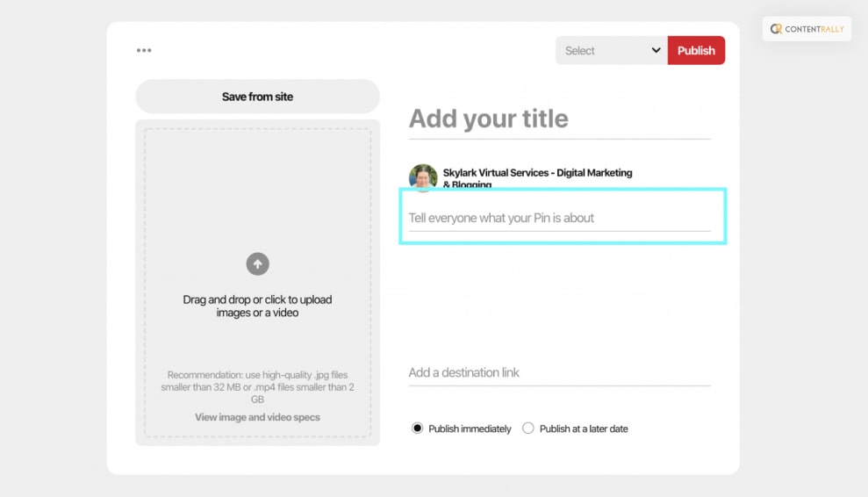The image size is (868, 497).
Task: Open the three-dot more options menu
Action: [144, 50]
